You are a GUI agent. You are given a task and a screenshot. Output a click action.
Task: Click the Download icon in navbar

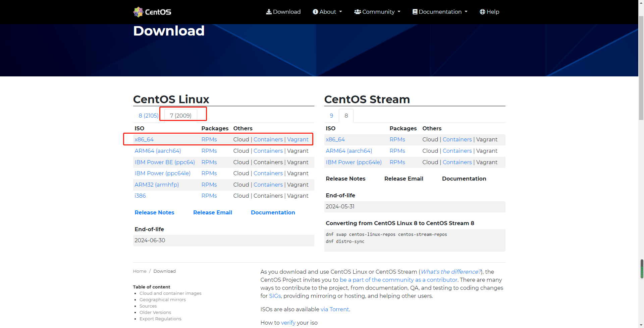click(269, 12)
